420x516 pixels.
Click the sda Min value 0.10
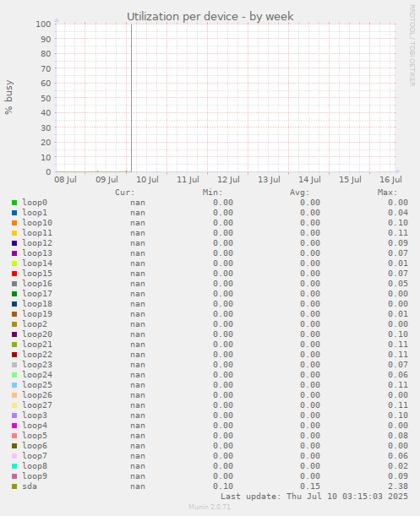tap(223, 486)
